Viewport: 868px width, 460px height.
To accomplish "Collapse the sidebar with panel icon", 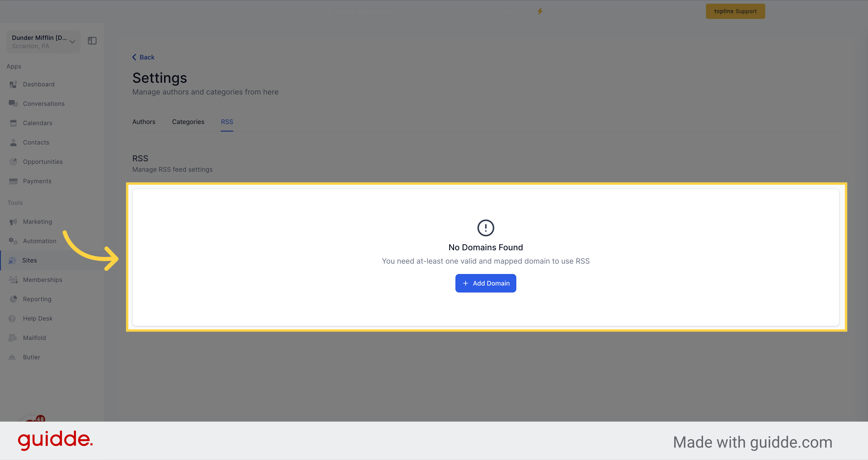I will tap(92, 41).
